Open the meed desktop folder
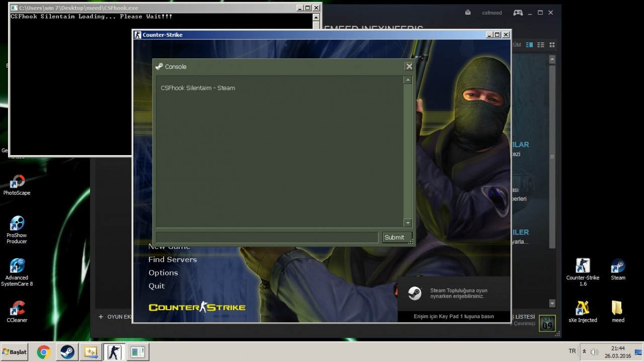Screen dimensions: 644x362 [x=618, y=312]
